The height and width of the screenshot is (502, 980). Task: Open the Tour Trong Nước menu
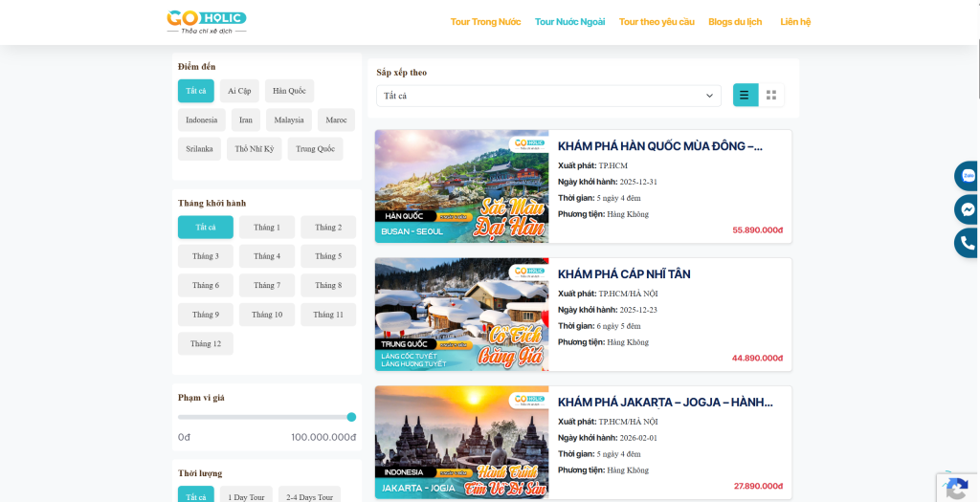tap(485, 22)
